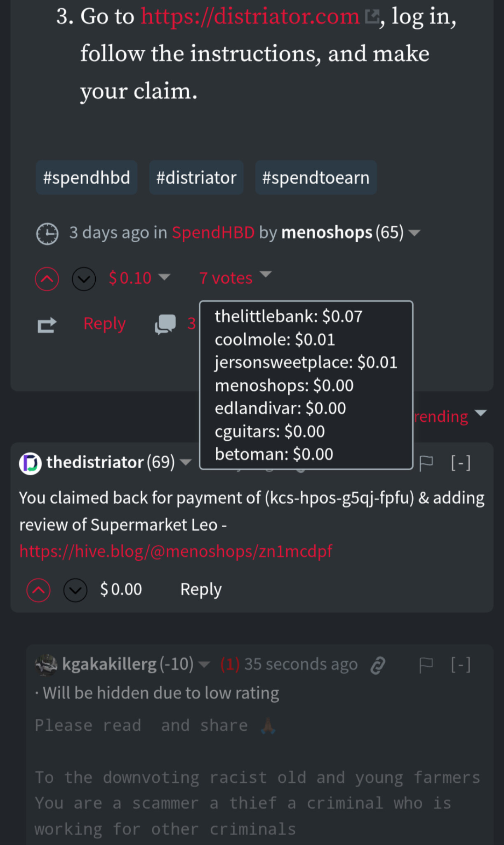Flag the kgakakillerg comment
Image resolution: width=504 pixels, height=845 pixels.
[426, 665]
